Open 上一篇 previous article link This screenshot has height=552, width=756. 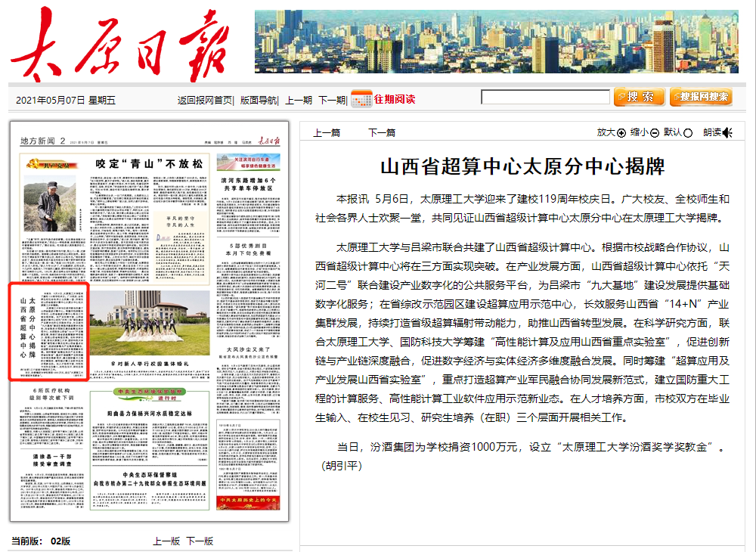coord(327,133)
